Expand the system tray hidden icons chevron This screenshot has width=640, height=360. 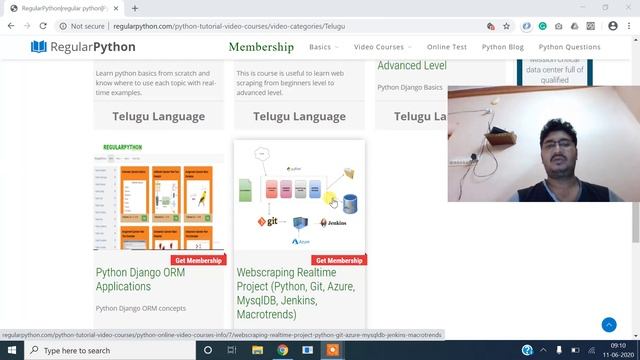543,350
